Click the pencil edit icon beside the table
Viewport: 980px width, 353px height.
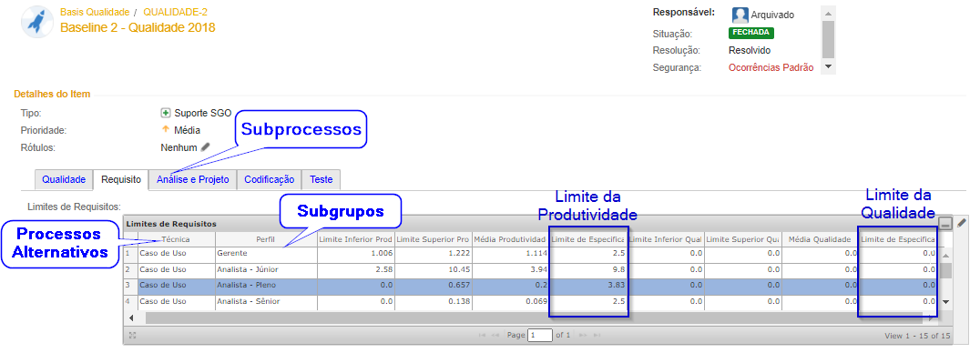(962, 222)
